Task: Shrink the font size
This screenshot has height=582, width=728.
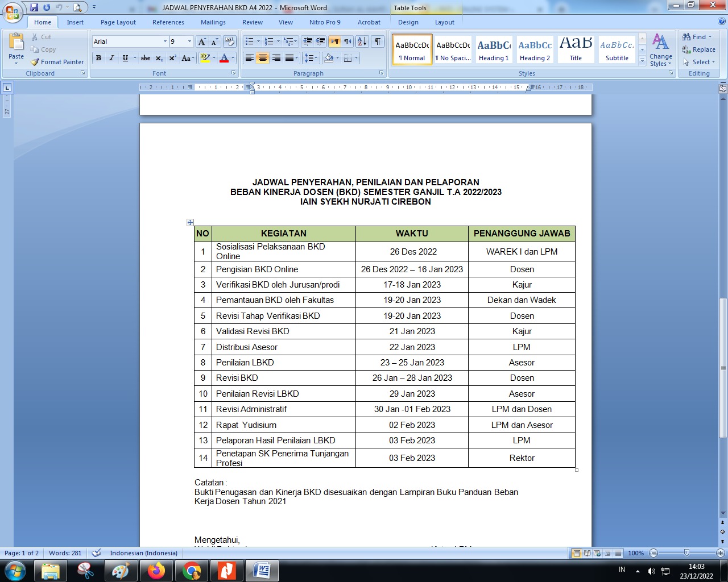Action: [x=214, y=41]
